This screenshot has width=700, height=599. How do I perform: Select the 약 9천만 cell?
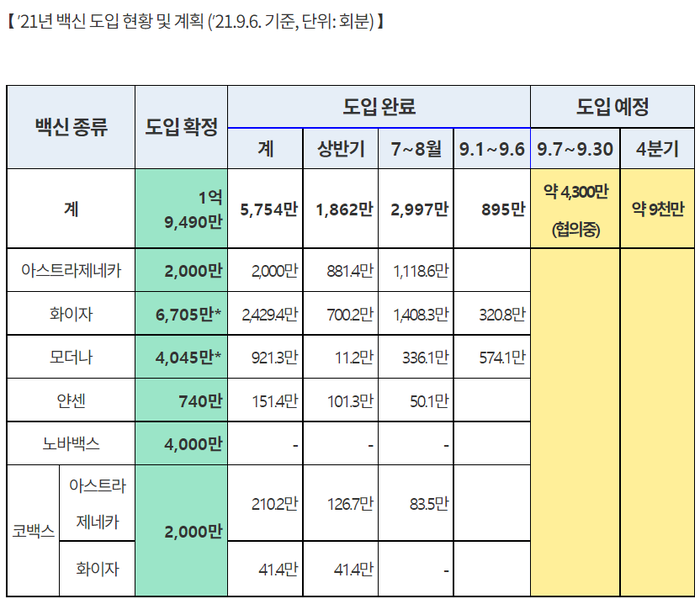click(657, 209)
